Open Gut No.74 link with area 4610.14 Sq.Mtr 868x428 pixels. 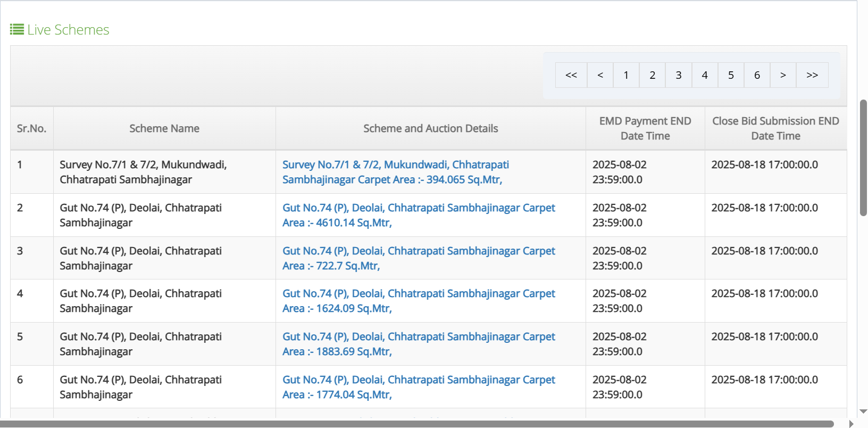coord(419,215)
